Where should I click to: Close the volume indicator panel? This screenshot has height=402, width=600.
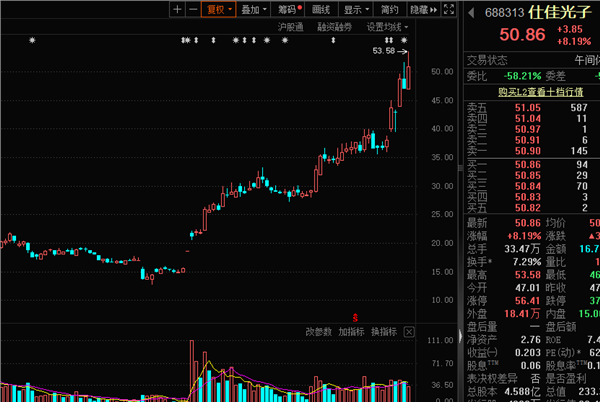pos(409,332)
